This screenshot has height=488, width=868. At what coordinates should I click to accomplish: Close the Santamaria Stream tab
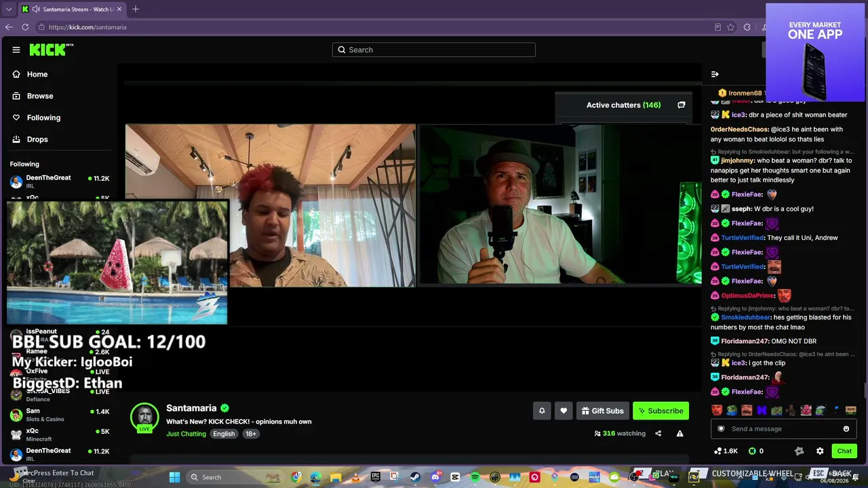tap(119, 9)
